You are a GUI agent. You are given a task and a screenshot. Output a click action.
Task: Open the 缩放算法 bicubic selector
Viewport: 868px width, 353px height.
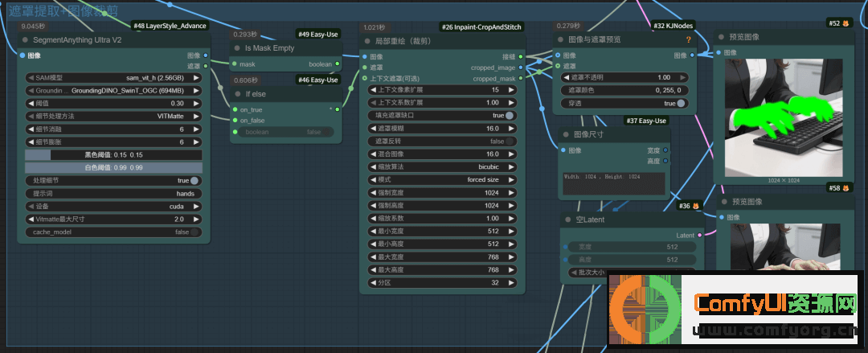pos(442,166)
